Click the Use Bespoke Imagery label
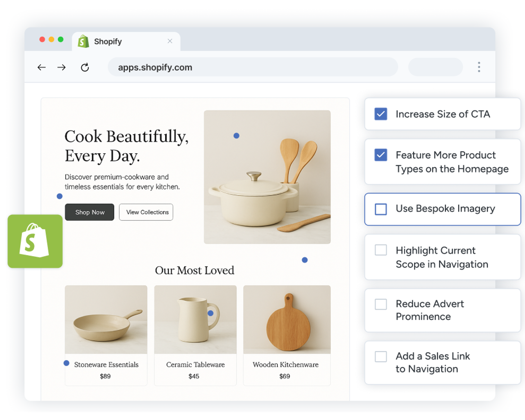Screen dimensions: 525x420 click(x=445, y=209)
